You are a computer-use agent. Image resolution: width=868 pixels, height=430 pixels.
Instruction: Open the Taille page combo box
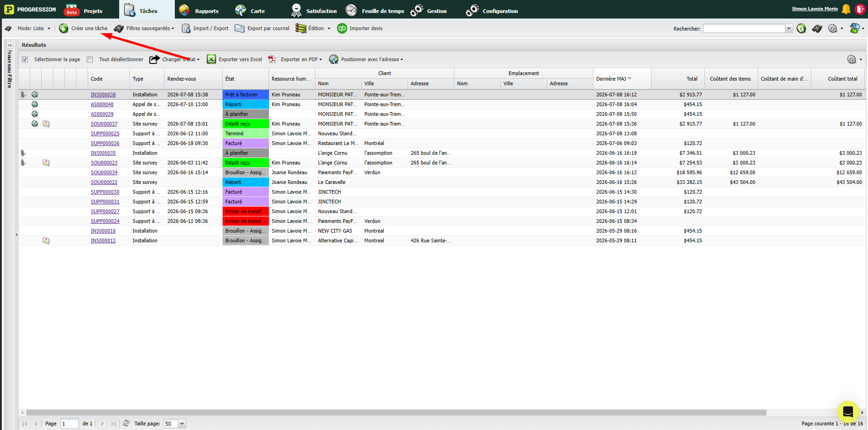coord(174,424)
